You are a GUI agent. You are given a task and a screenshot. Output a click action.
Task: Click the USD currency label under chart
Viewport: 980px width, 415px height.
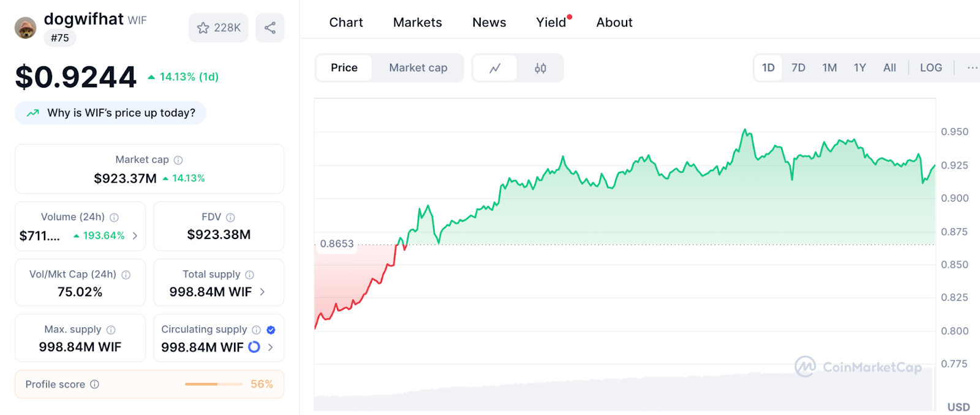point(959,407)
